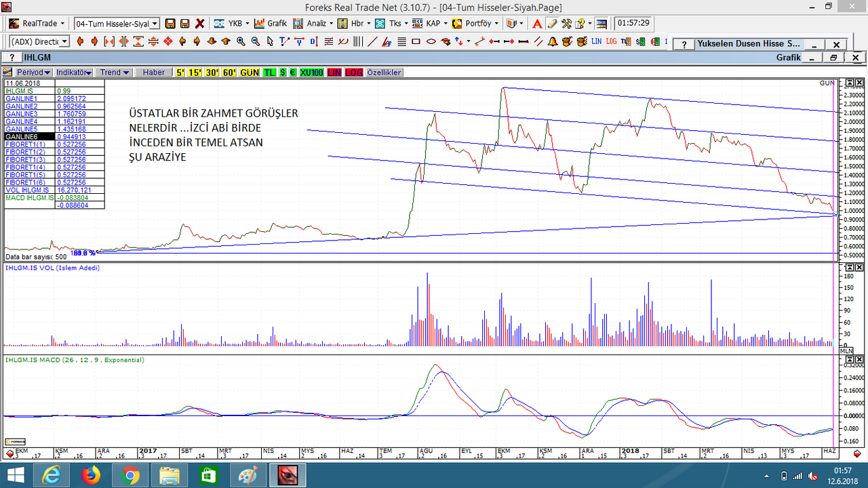This screenshot has width=868, height=488.
Task: Toggle TL currency display
Action: point(269,73)
